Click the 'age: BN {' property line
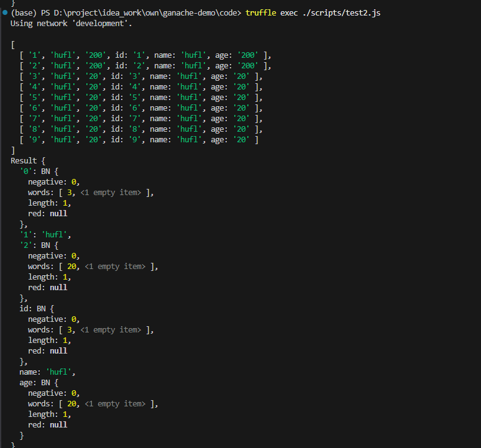Image resolution: width=481 pixels, height=448 pixels. click(39, 382)
